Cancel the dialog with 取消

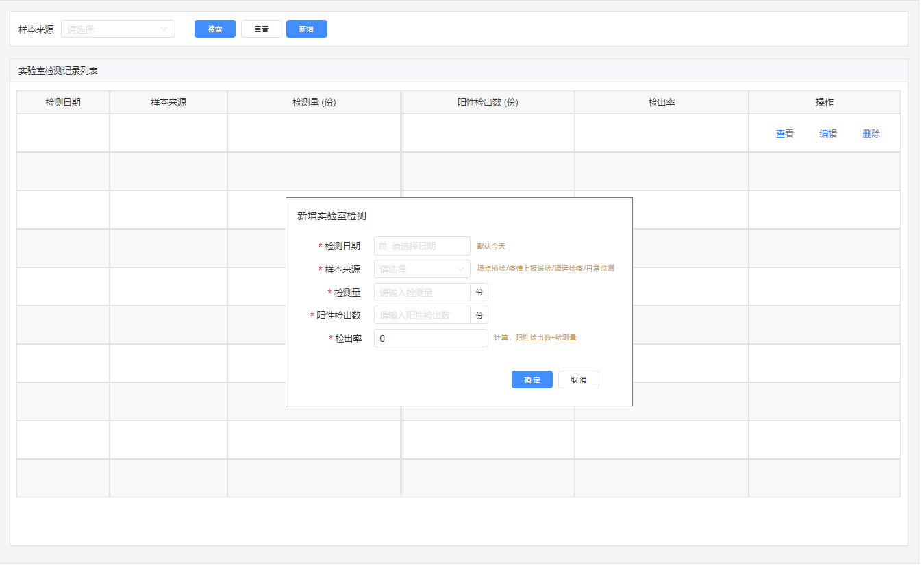tap(579, 380)
